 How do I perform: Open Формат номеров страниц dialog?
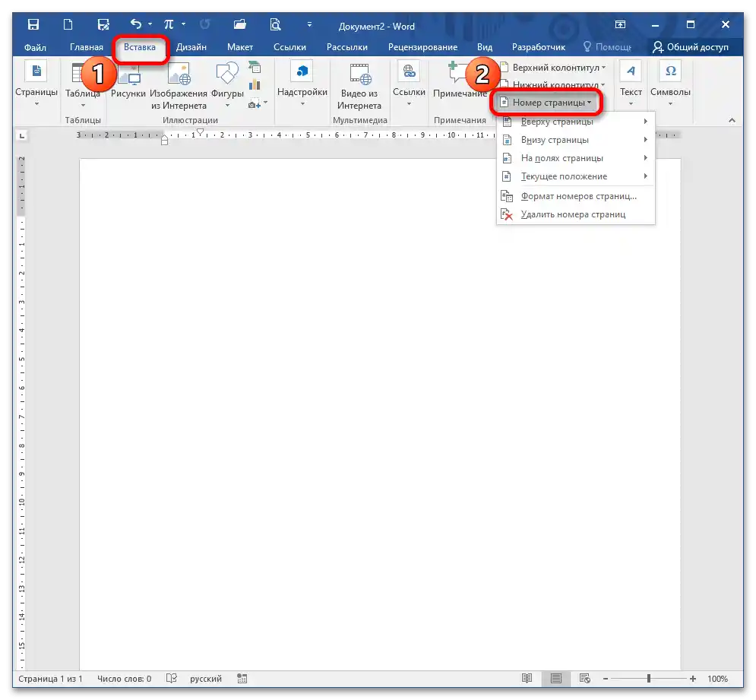[x=576, y=196]
